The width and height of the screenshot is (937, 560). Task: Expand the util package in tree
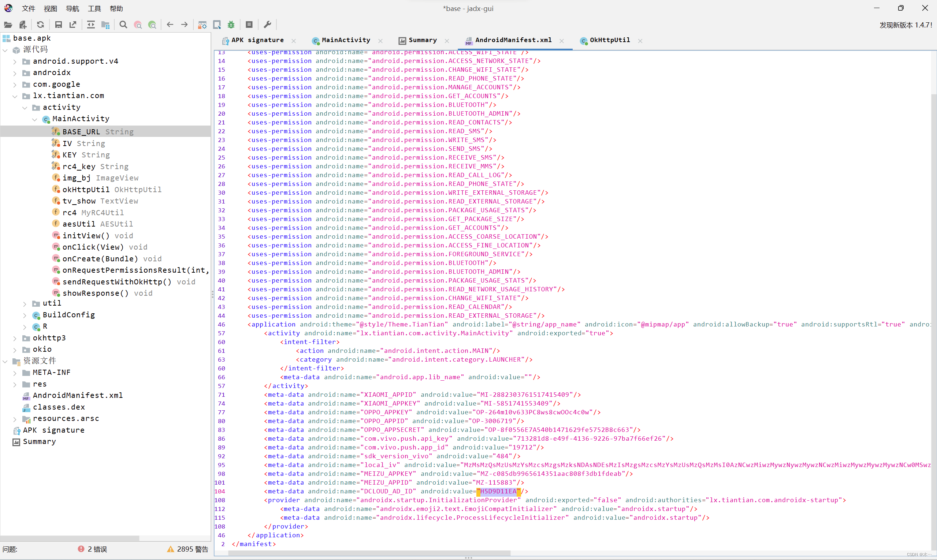pos(25,304)
